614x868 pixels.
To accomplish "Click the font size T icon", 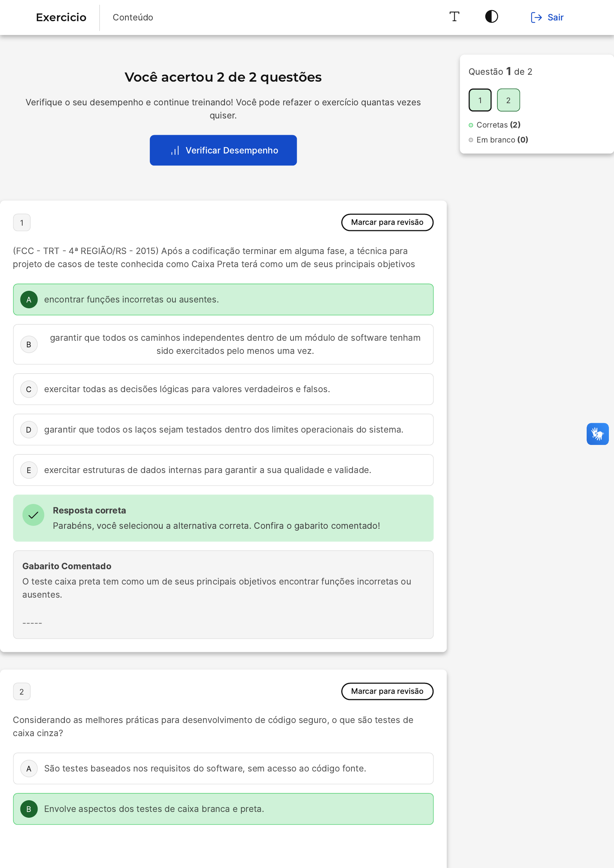I will tap(454, 17).
